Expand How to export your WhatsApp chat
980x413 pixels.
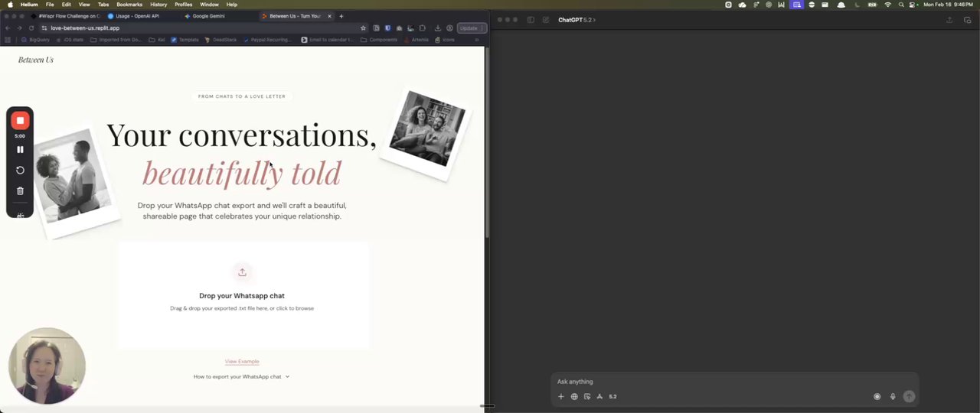point(241,376)
